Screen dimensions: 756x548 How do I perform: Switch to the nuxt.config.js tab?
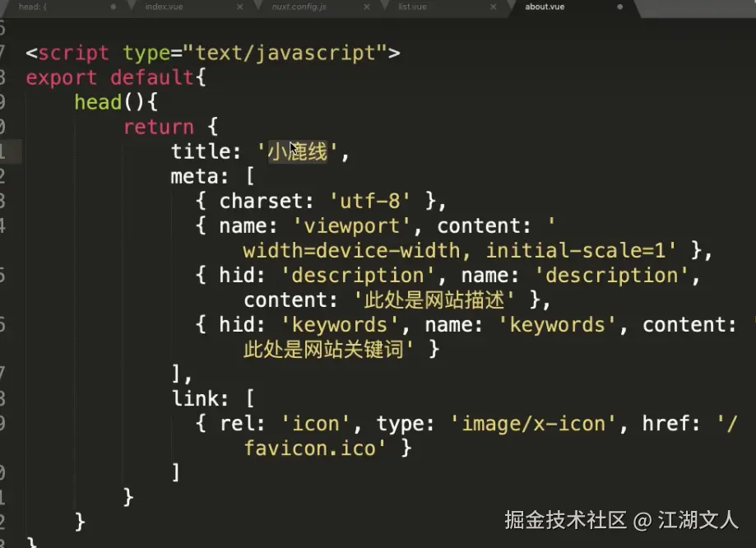(299, 7)
